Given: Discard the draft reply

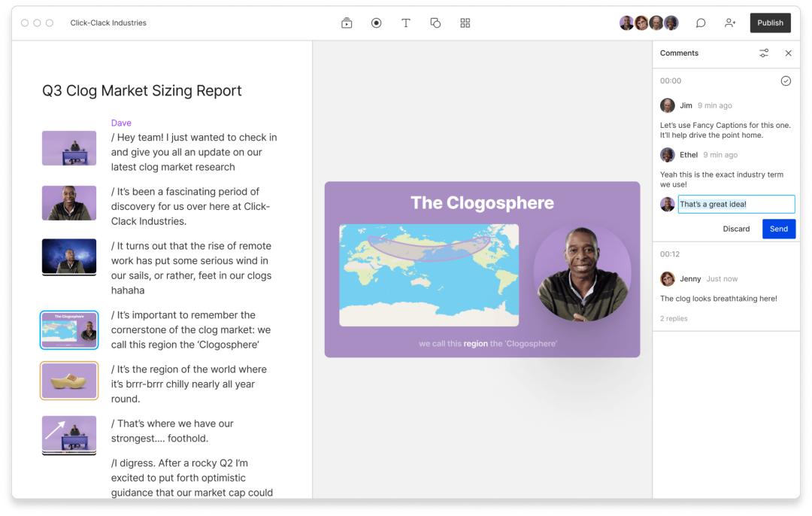Looking at the screenshot, I should pyautogui.click(x=736, y=229).
